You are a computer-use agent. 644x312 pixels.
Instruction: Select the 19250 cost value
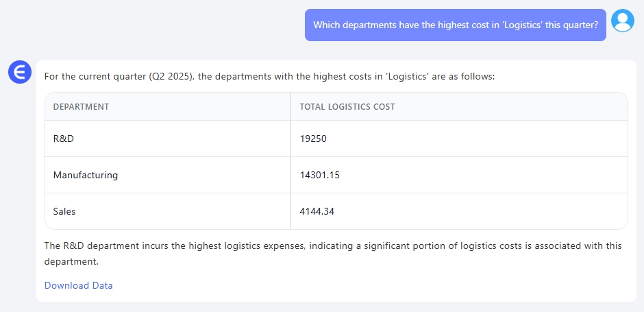pyautogui.click(x=313, y=139)
